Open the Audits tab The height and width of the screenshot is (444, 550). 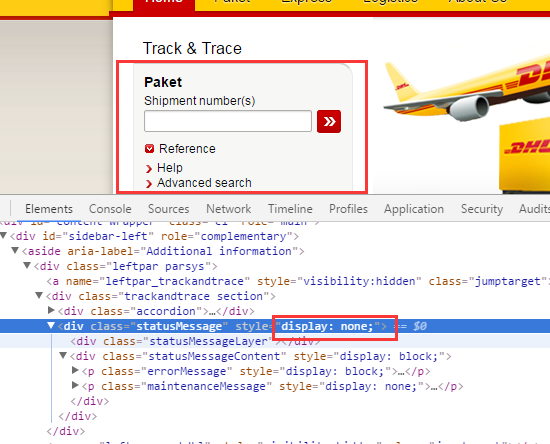point(534,209)
